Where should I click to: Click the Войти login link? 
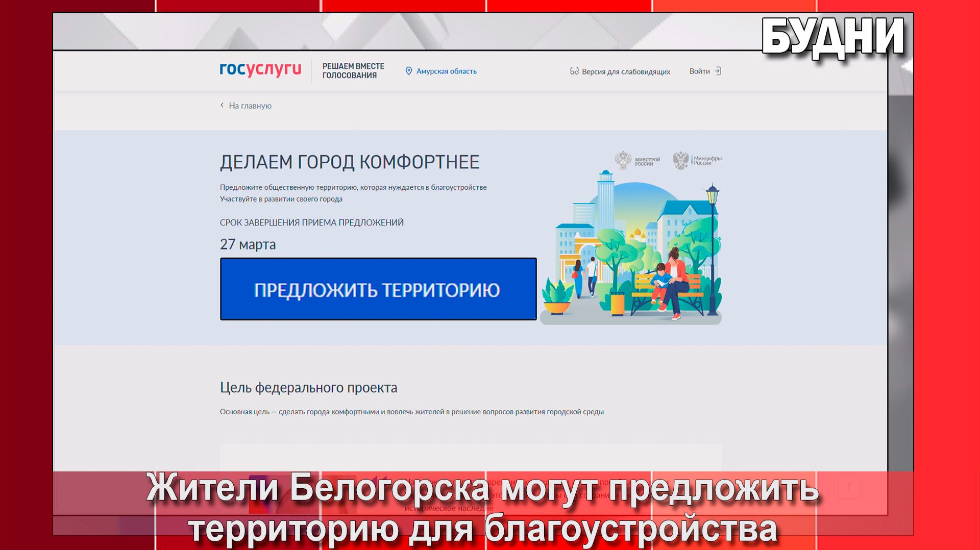pyautogui.click(x=700, y=71)
